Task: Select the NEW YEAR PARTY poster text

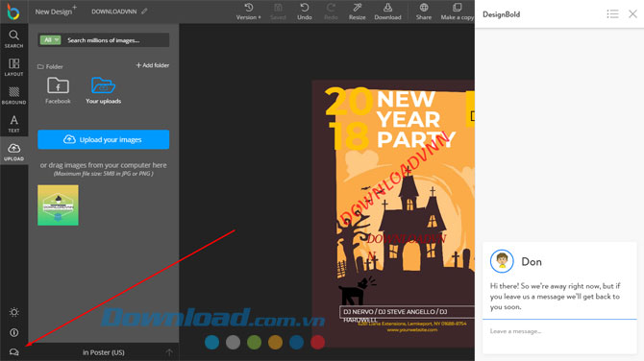Action: coord(415,119)
